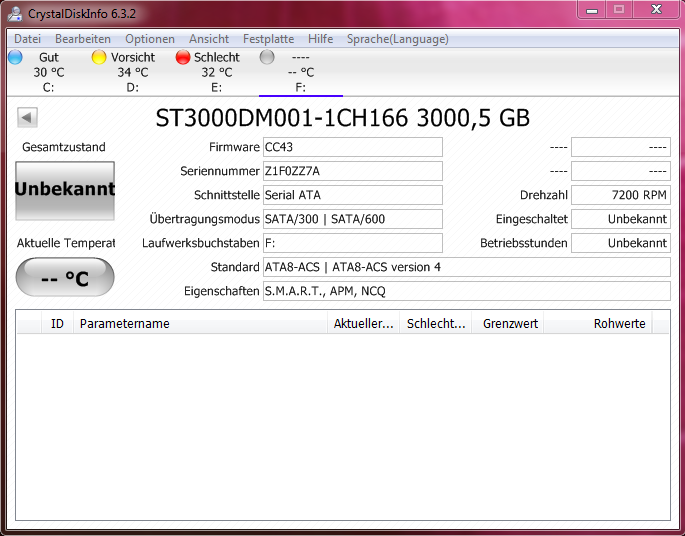Click the red Schlecht status icon for drive E:
This screenshot has width=685, height=536.
tap(183, 57)
